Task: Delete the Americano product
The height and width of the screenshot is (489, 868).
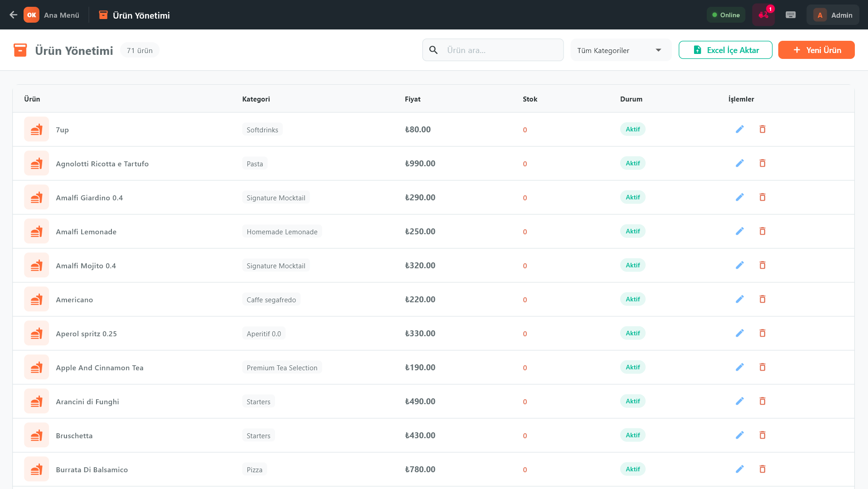Action: pyautogui.click(x=762, y=300)
